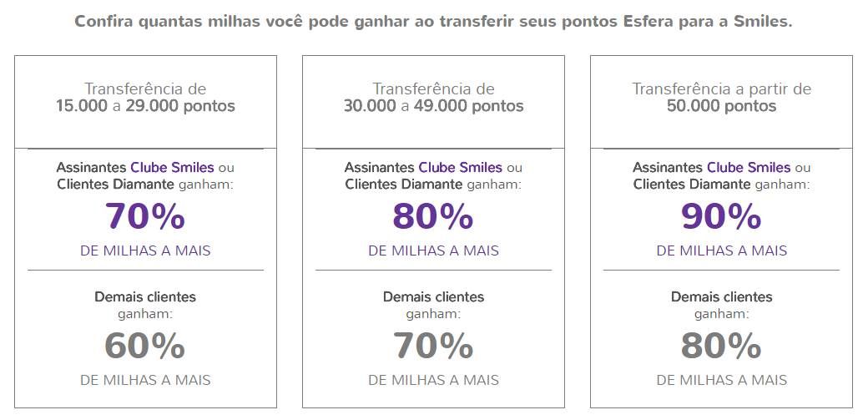The width and height of the screenshot is (868, 420).
Task: Click 'Demais clientes' in the middle card
Action: 433,297
